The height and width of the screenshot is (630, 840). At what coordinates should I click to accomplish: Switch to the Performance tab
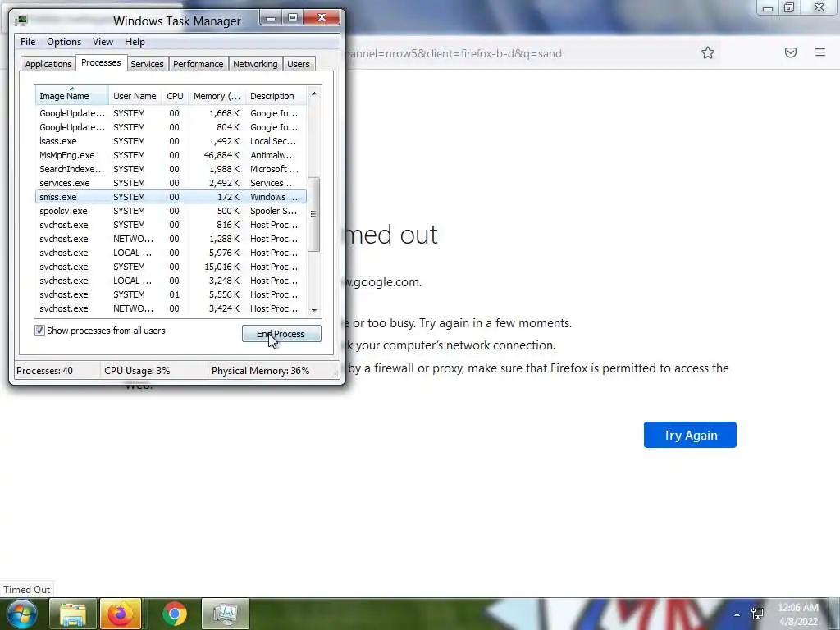pos(198,64)
